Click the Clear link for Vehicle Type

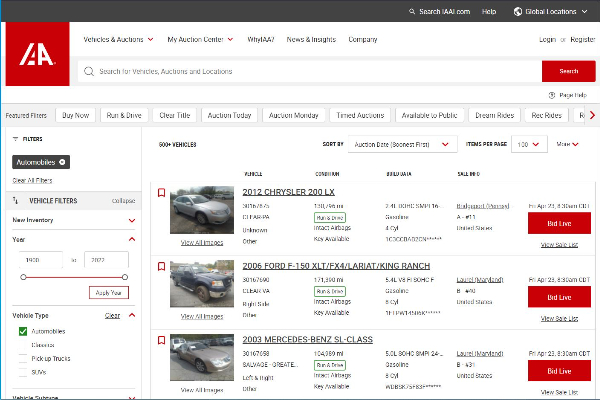click(112, 315)
